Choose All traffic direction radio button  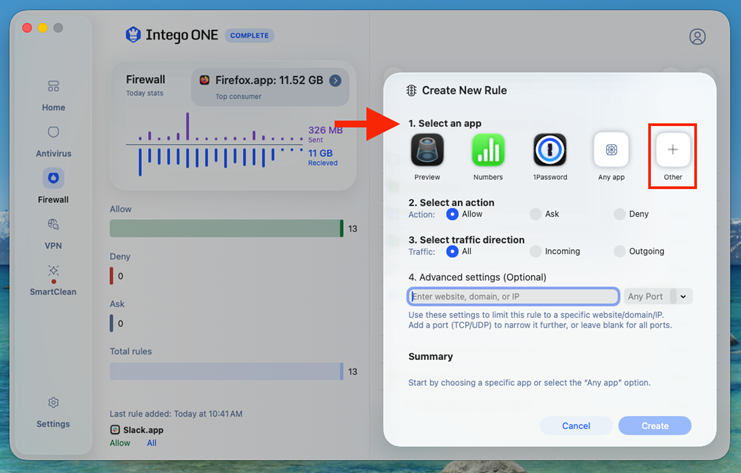coord(452,251)
